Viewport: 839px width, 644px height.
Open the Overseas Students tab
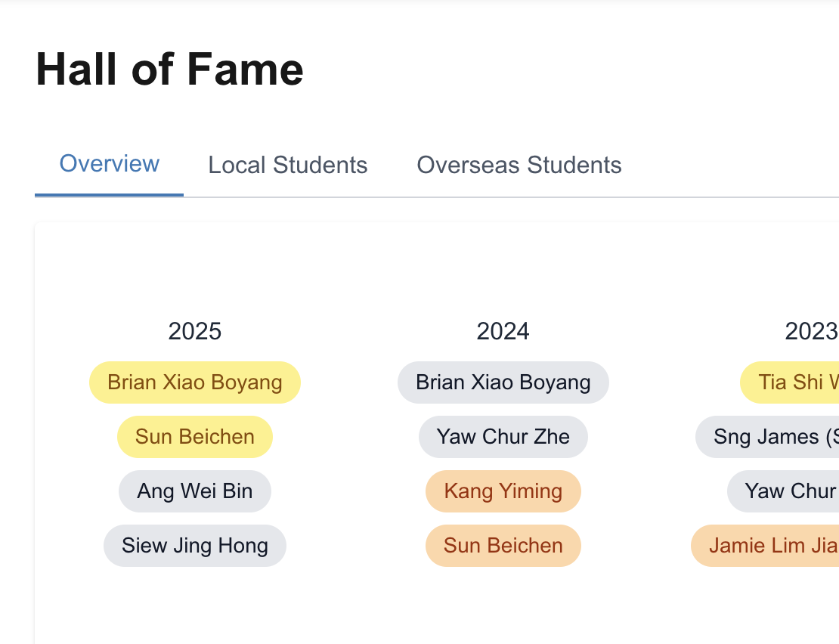tap(519, 165)
